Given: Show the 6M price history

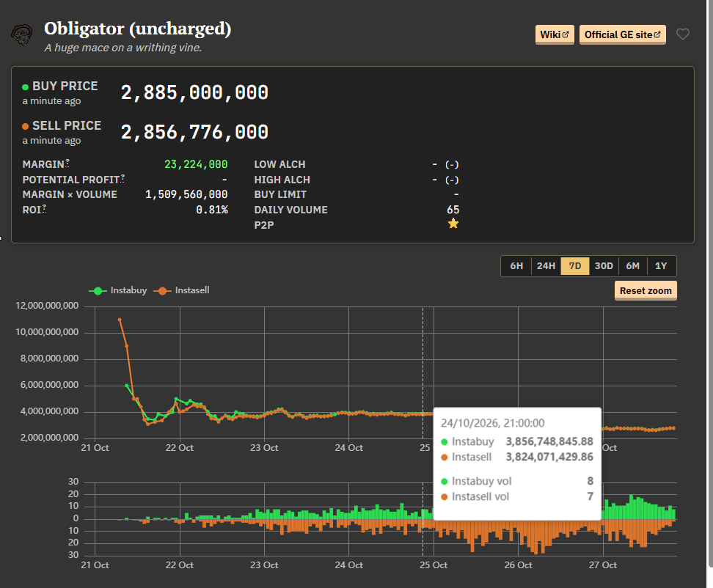Looking at the screenshot, I should tap(632, 266).
